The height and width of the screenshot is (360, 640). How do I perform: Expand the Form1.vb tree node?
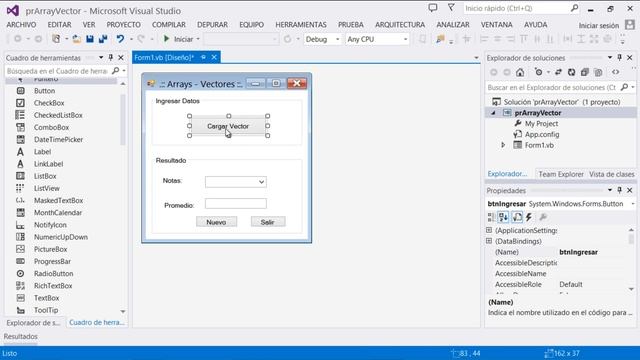503,145
